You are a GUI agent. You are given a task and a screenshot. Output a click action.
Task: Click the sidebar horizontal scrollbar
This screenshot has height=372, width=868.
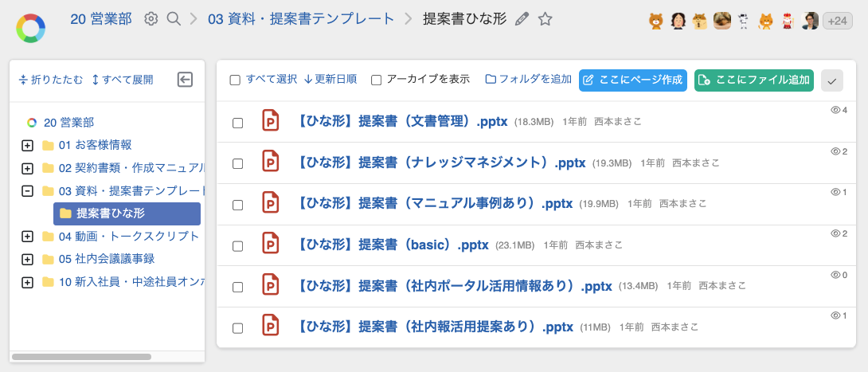(81, 357)
